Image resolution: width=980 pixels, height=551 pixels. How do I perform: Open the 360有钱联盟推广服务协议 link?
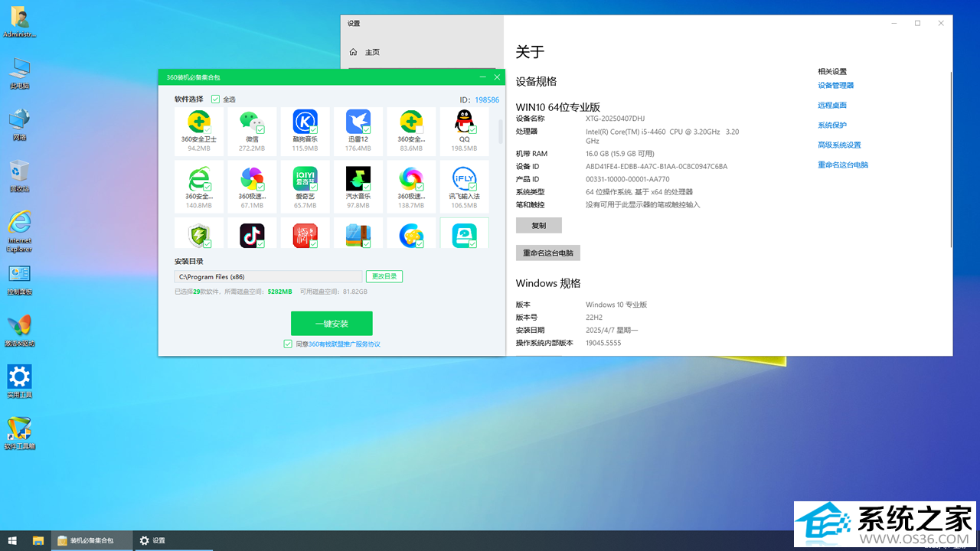(345, 344)
